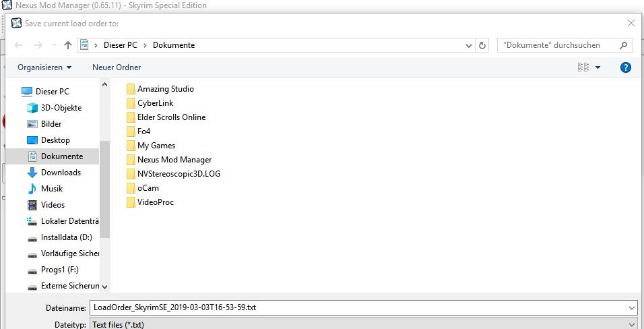
Task: Open the Nexus Mod Manager folder
Action: (174, 160)
